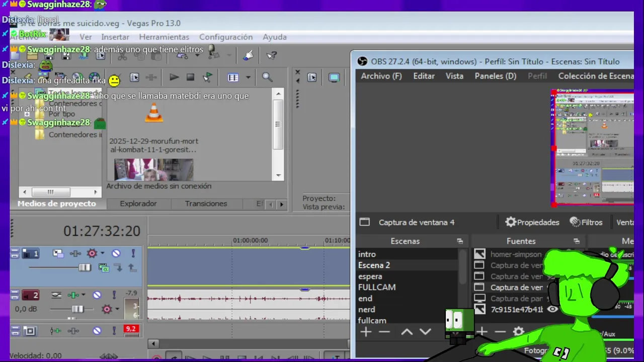Image resolution: width=644 pixels, height=362 pixels.
Task: Solo the master bus track
Action: pyautogui.click(x=114, y=330)
